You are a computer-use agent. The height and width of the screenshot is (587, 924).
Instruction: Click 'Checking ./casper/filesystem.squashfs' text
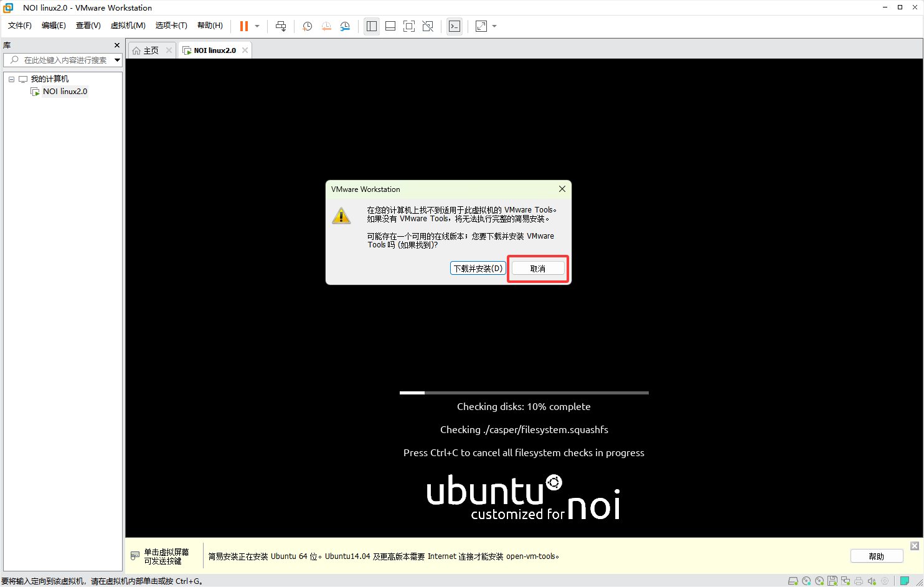(524, 430)
